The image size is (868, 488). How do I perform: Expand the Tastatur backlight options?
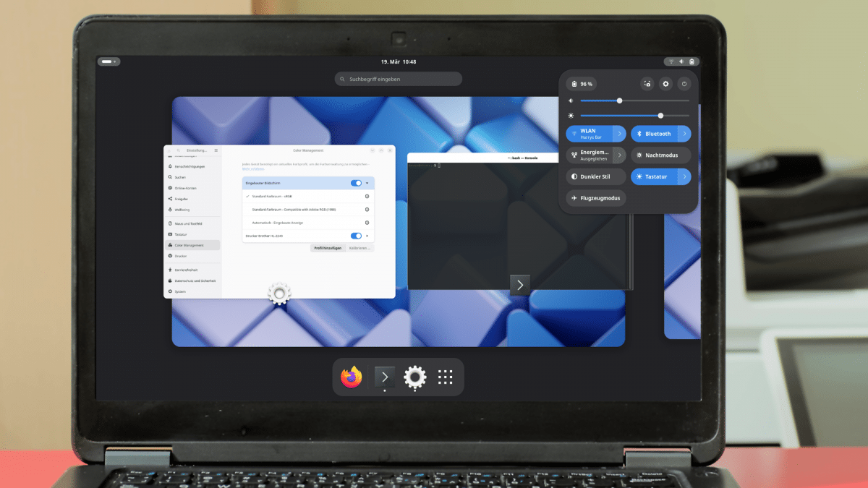click(x=684, y=176)
